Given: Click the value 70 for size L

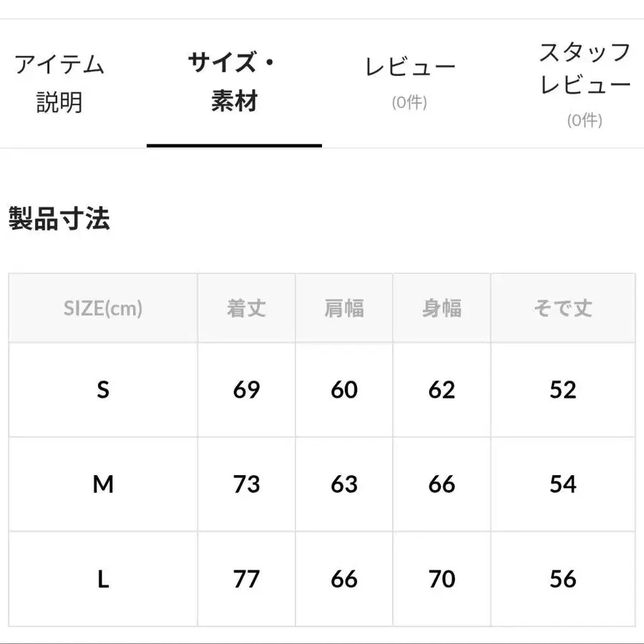Looking at the screenshot, I should [x=441, y=578].
